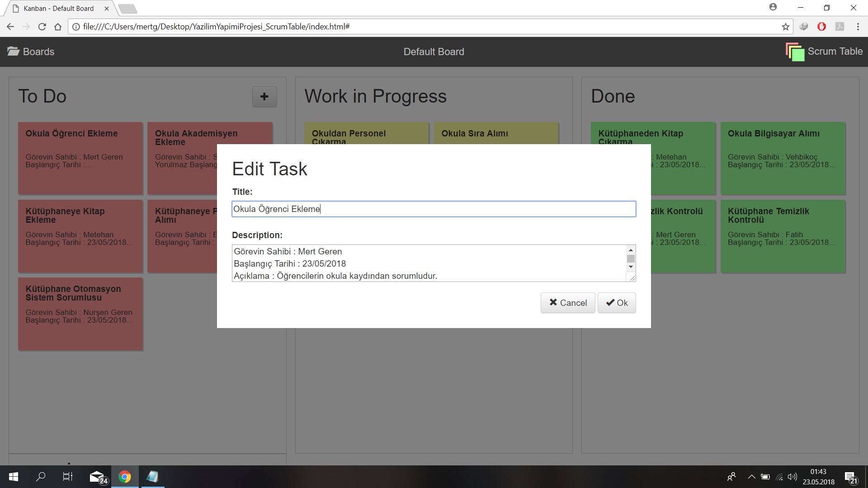This screenshot has width=868, height=488.
Task: Click the Done column heading
Action: (613, 96)
